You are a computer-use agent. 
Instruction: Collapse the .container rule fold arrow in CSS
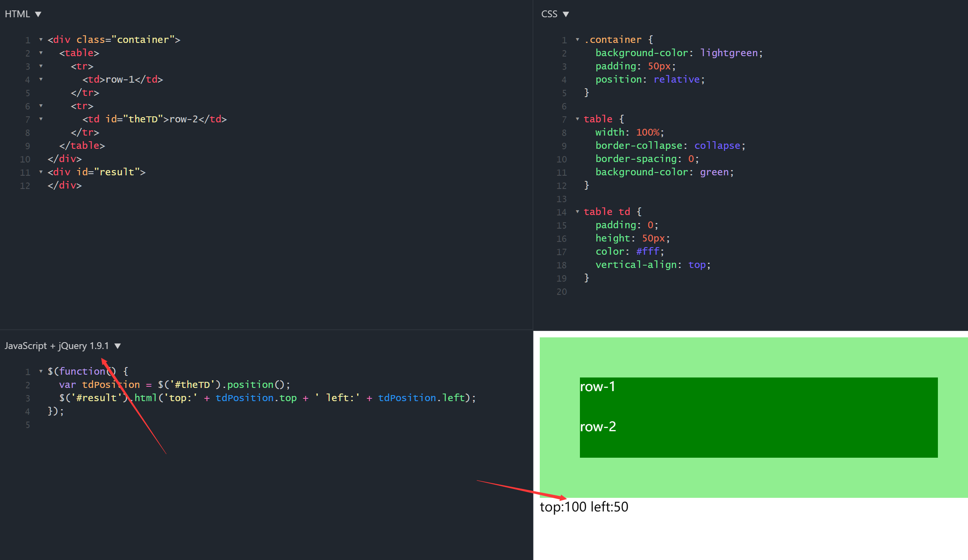[x=578, y=39]
